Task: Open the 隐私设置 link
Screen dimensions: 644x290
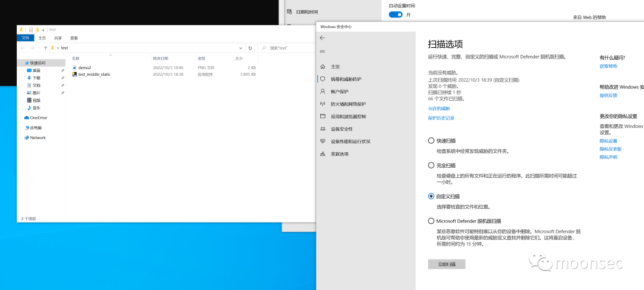Action: click(608, 141)
